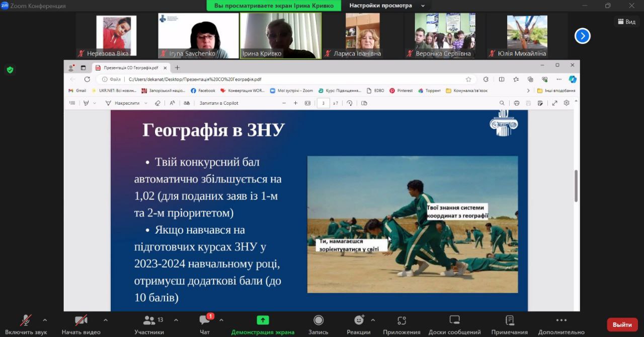This screenshot has height=337, width=644.
Task: Open the Дополнительно more menu
Action: coord(561,320)
